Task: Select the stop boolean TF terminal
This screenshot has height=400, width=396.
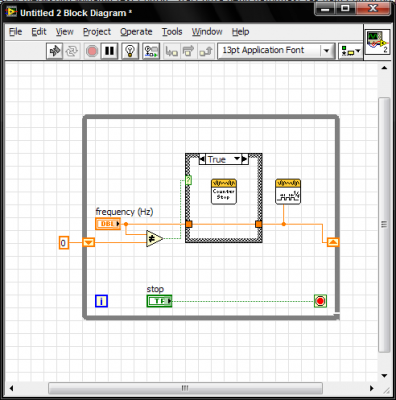Action: point(159,301)
